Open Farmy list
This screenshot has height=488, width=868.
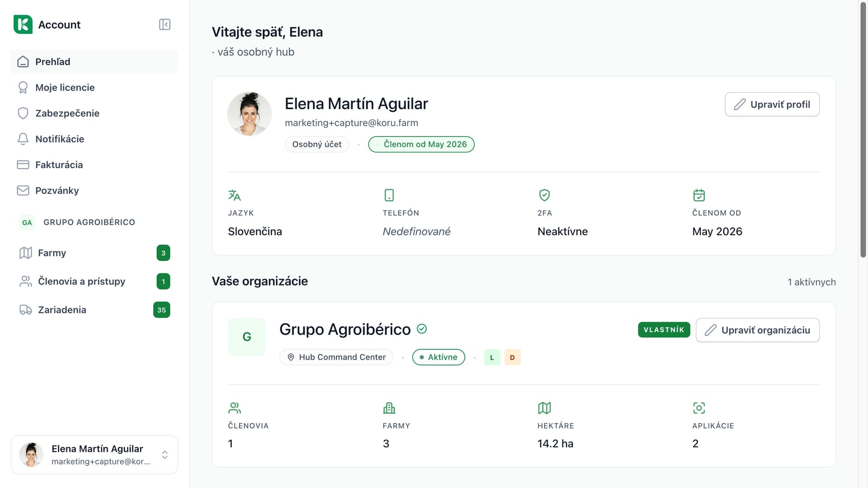pos(94,253)
